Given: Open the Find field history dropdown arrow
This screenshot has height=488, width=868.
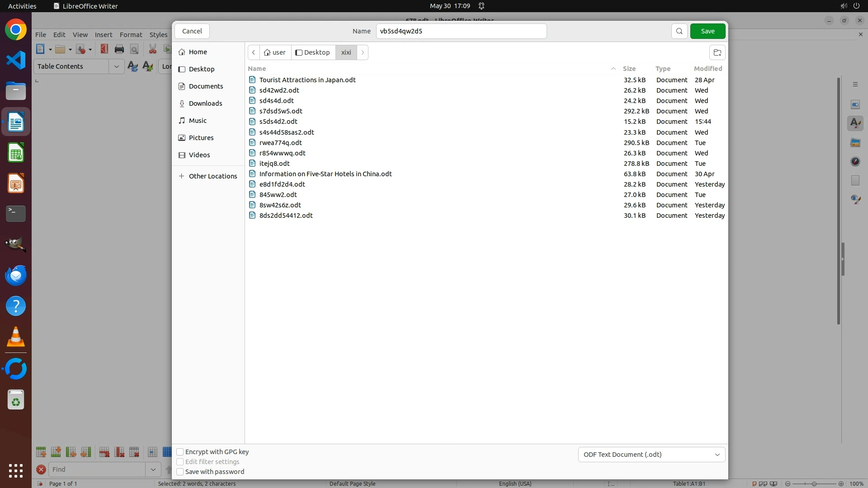Looking at the screenshot, I should [153, 469].
